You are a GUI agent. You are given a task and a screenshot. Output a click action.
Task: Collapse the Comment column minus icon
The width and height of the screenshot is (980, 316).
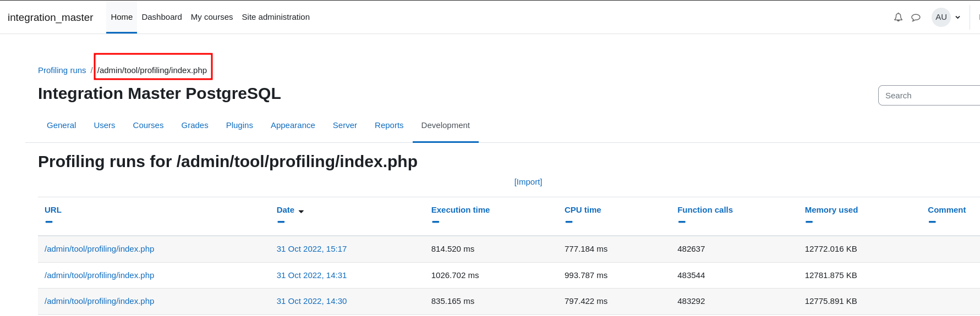point(932,222)
